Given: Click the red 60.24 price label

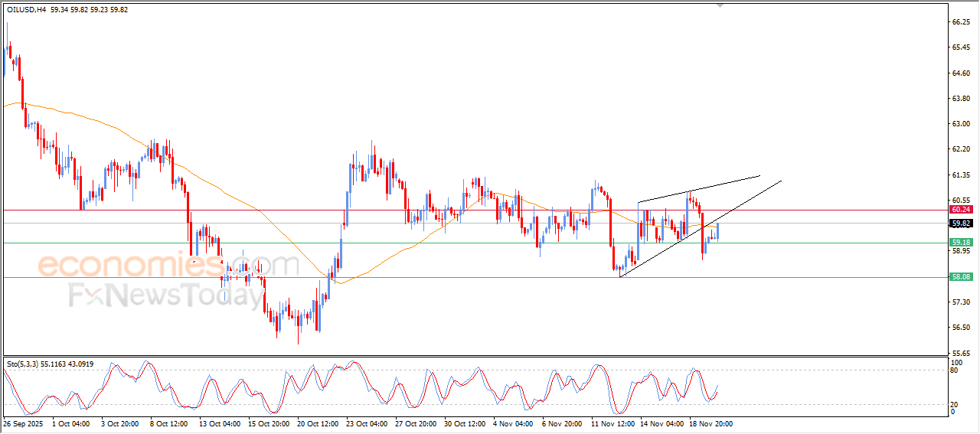Looking at the screenshot, I should click(961, 209).
